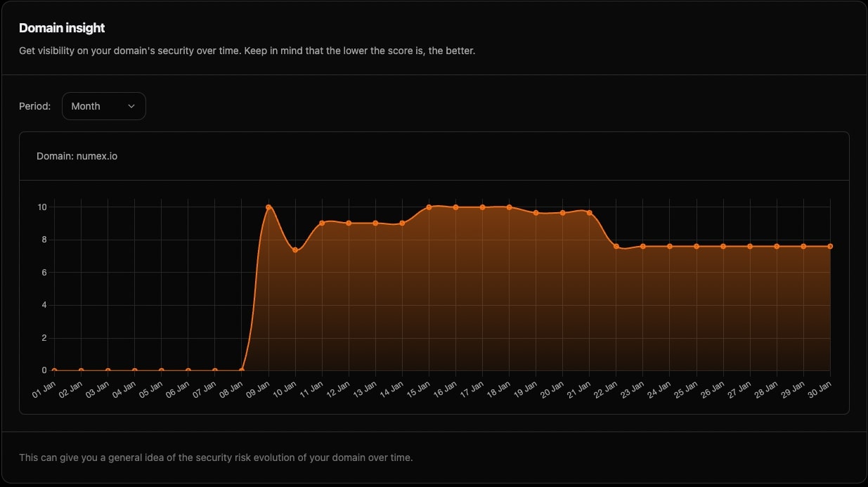Screen dimensions: 868x487
Task: Select the peak data point on 09 Jan
Action: click(x=269, y=207)
